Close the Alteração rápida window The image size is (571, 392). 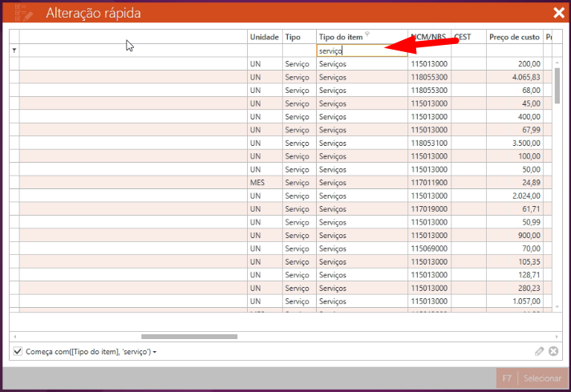pyautogui.click(x=559, y=12)
